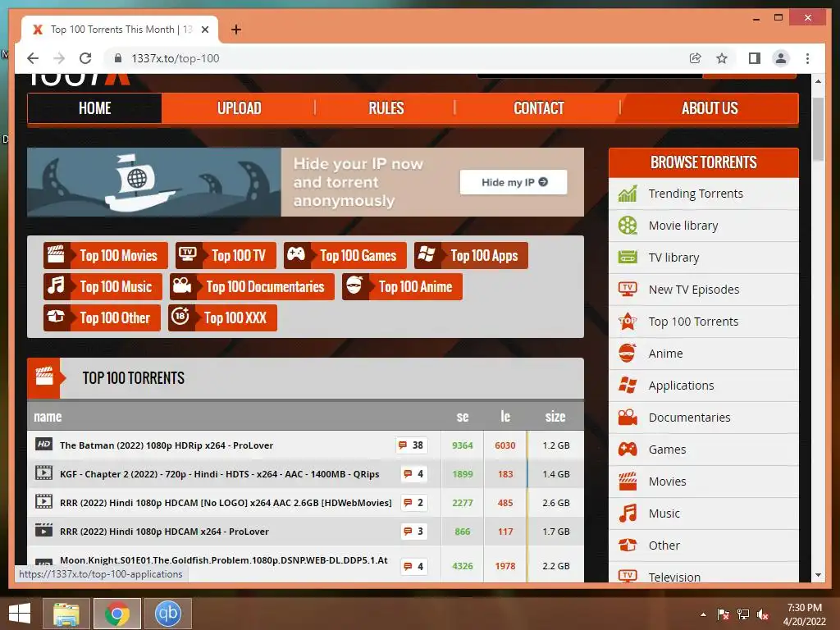Viewport: 840px width, 630px height.
Task: Click the Other box icon in sidebar
Action: (x=628, y=545)
